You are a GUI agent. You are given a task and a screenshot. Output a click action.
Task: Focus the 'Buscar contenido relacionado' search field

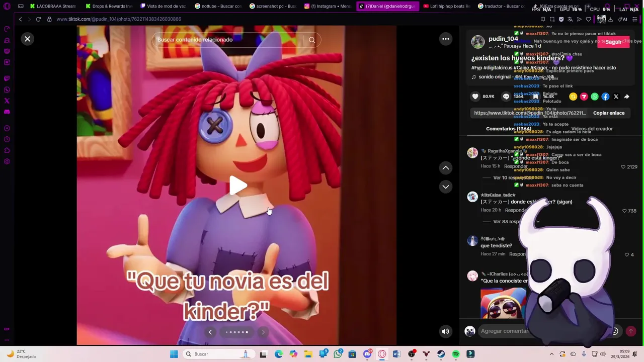(229, 40)
